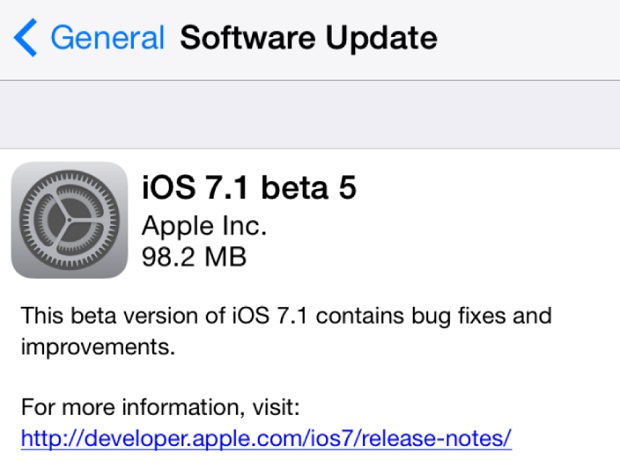Viewport: 620px width, 476px height.
Task: Tap the 'beta 5' portion of update name
Action: pos(309,187)
